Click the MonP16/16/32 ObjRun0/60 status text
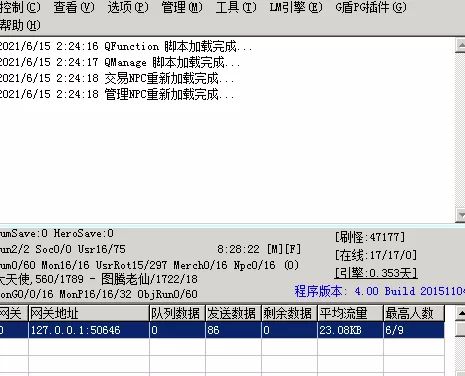The width and height of the screenshot is (465, 376). 128,294
